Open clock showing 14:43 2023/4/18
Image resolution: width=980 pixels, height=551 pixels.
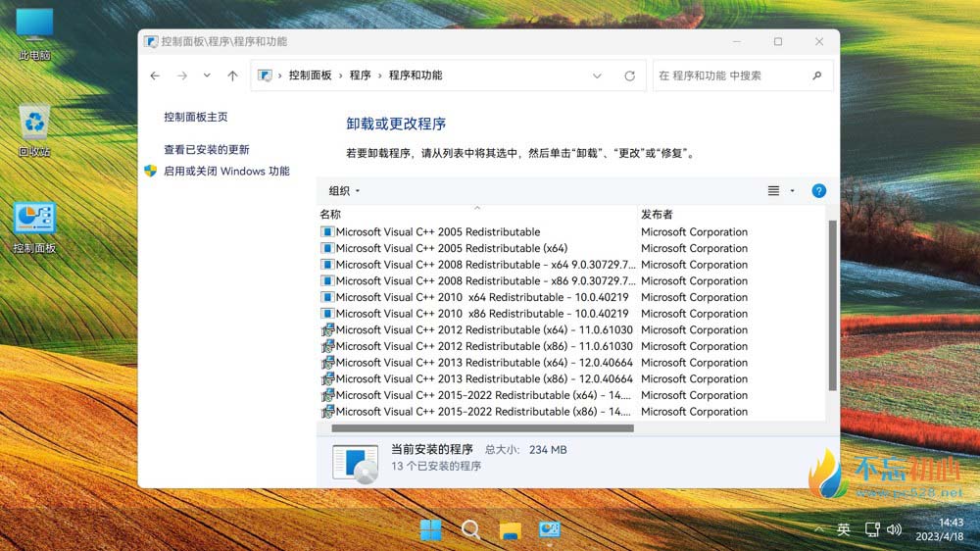click(x=940, y=529)
